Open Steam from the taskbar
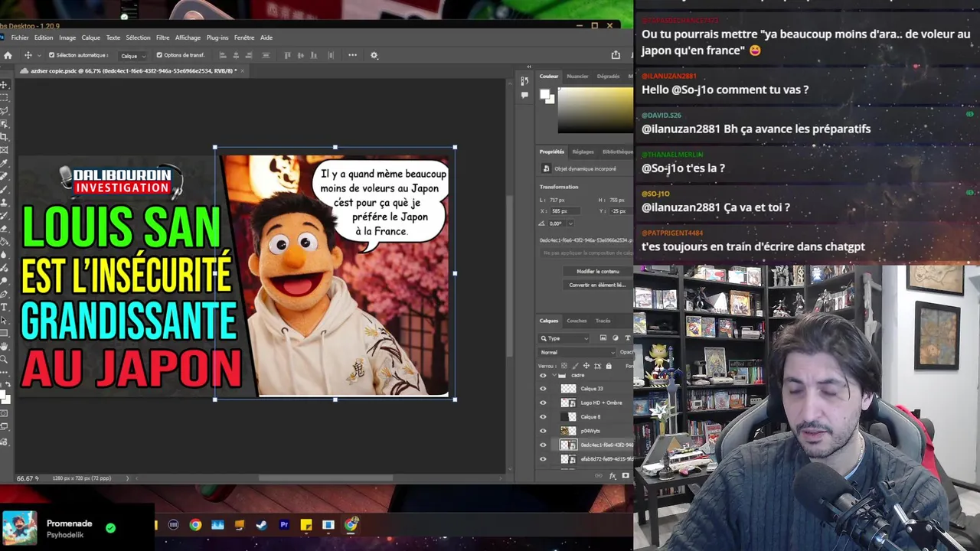 [262, 524]
